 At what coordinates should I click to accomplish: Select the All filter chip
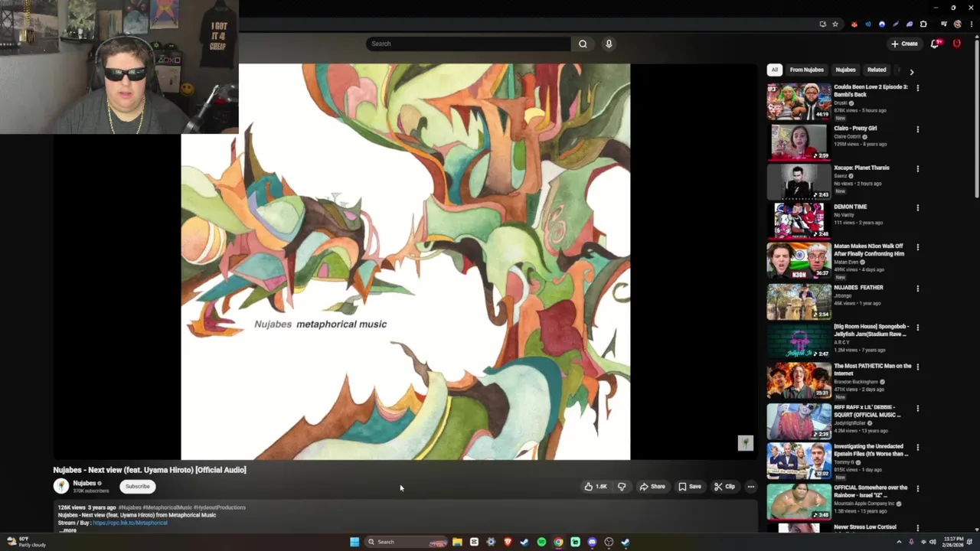click(x=774, y=70)
